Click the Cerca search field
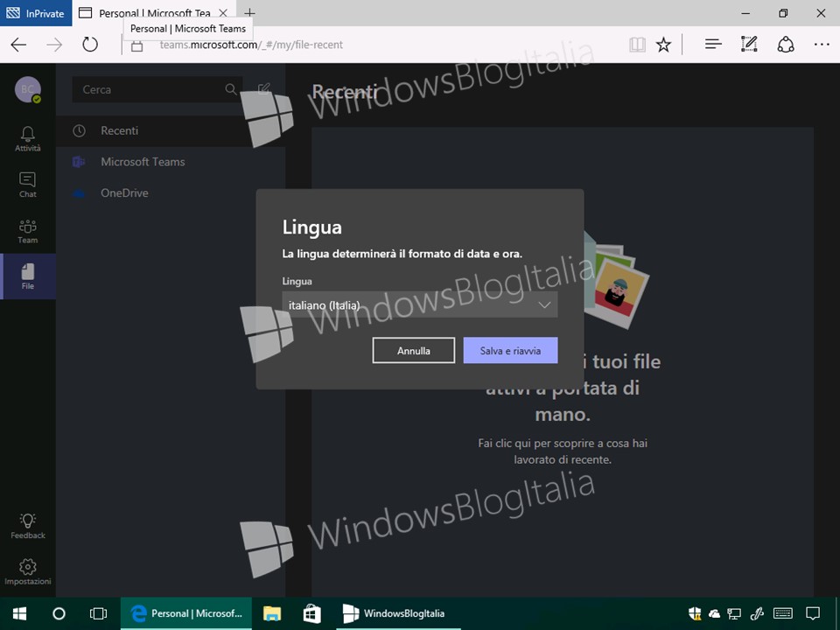The width and height of the screenshot is (840, 630). point(157,89)
